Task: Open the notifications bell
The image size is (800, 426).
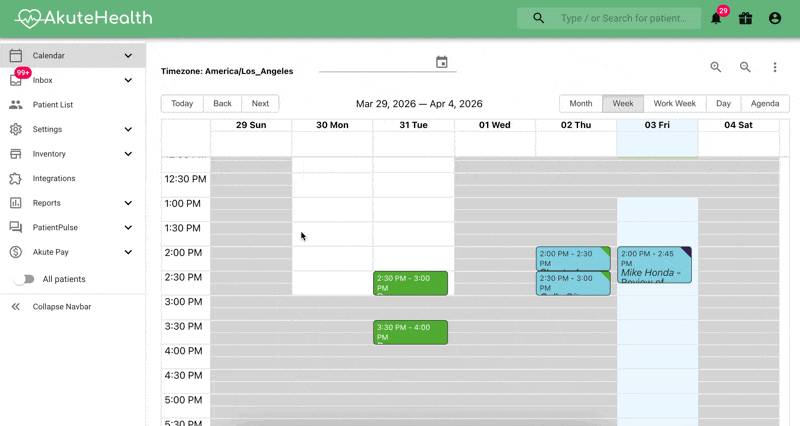Action: (716, 19)
